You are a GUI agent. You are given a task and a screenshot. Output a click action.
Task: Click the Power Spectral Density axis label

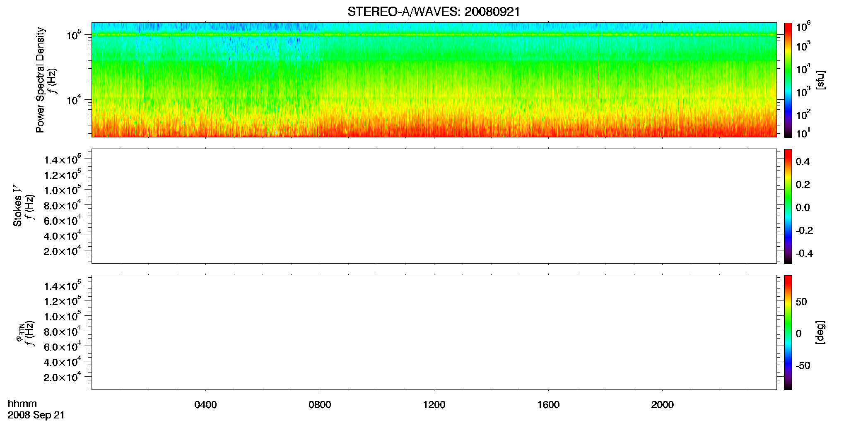coord(40,80)
